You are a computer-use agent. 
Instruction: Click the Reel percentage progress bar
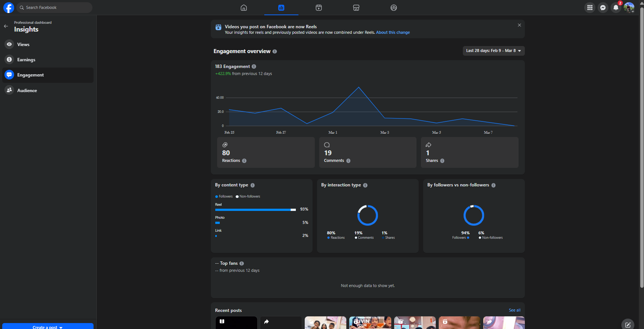click(x=255, y=210)
